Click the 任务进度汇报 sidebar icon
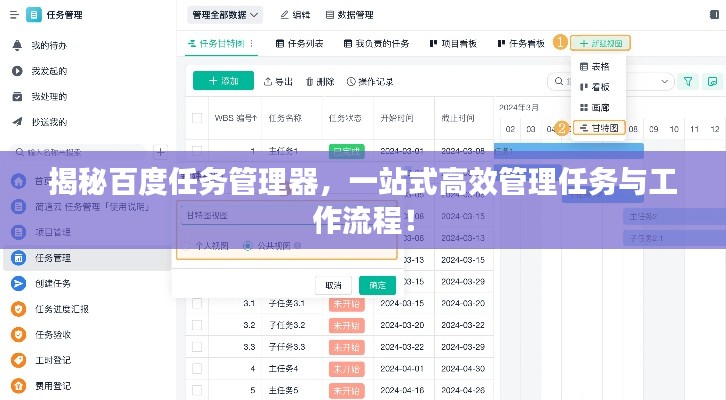 click(x=18, y=309)
